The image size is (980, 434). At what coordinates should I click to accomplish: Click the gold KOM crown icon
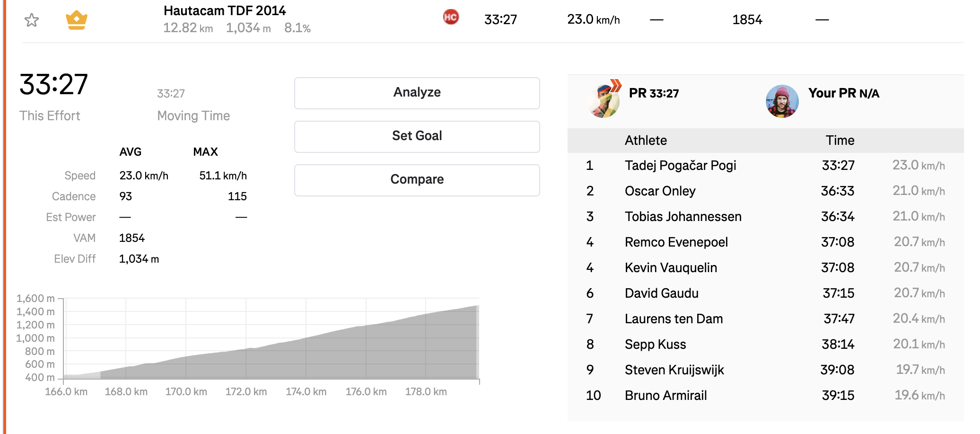pos(77,20)
